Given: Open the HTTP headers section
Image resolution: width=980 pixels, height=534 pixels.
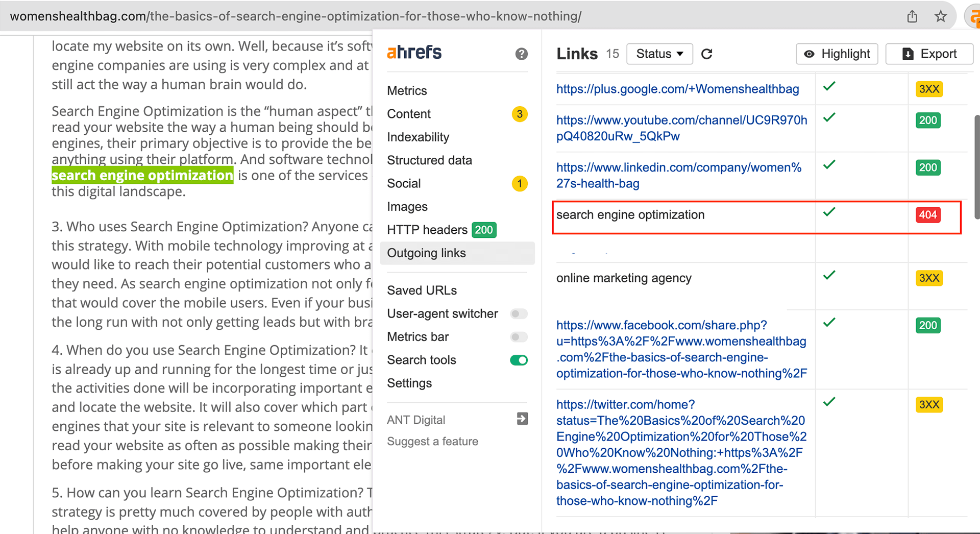Looking at the screenshot, I should [427, 230].
